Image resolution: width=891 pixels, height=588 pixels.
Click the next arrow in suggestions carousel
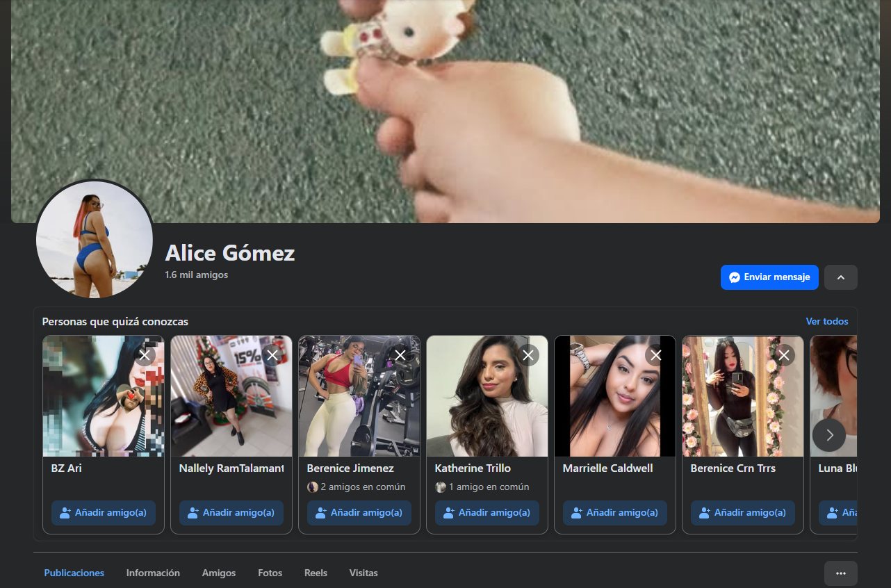point(828,435)
